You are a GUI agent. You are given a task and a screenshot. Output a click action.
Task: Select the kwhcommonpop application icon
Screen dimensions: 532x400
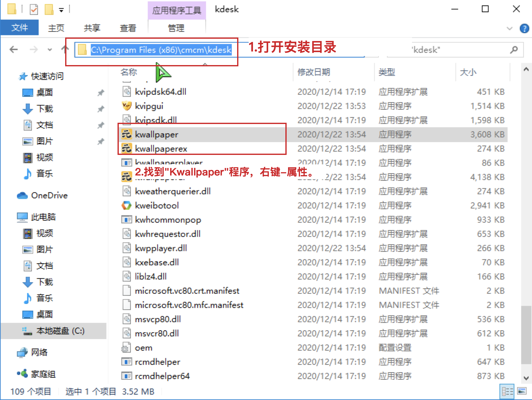coord(127,220)
